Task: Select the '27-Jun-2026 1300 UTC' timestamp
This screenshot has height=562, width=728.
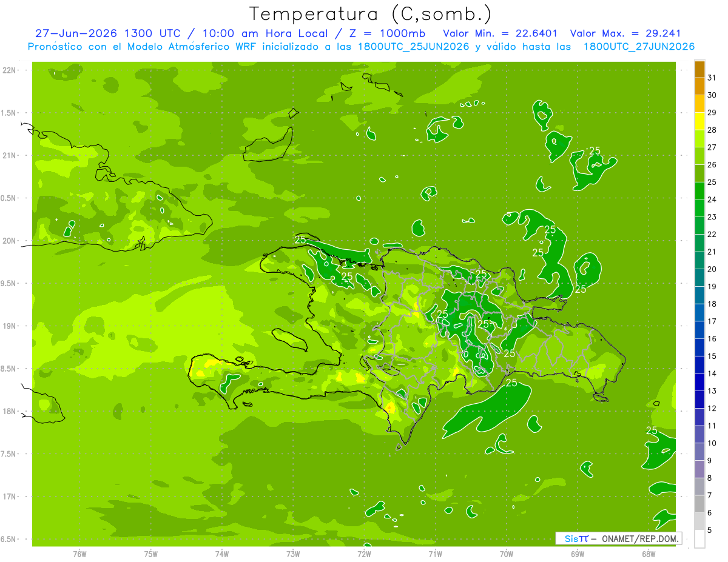Action: click(x=107, y=33)
